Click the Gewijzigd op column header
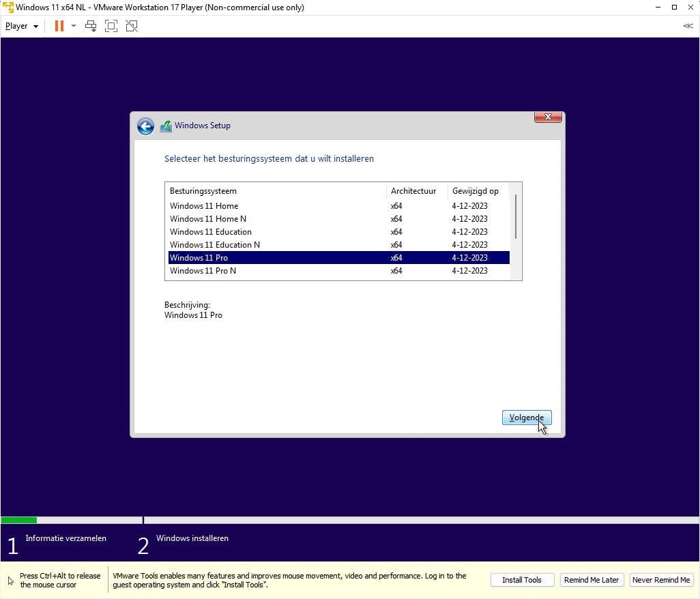The height and width of the screenshot is (599, 700). point(478,191)
